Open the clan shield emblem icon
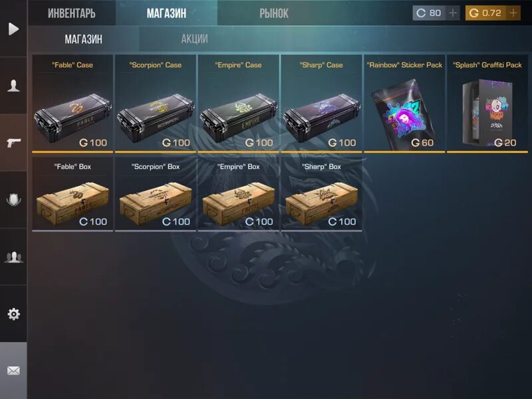Viewport: 532px width, 399px height. [13, 199]
